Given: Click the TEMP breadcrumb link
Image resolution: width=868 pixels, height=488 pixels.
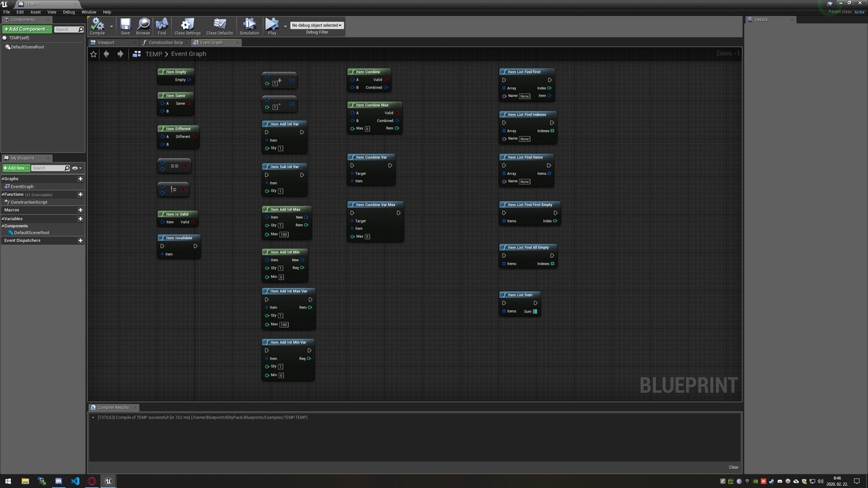Looking at the screenshot, I should pos(153,54).
